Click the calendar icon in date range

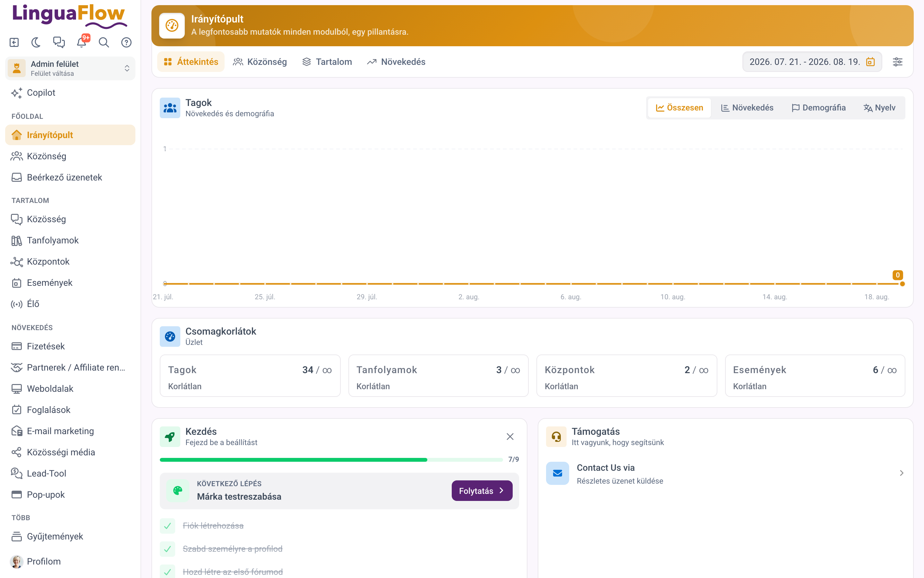pyautogui.click(x=870, y=62)
